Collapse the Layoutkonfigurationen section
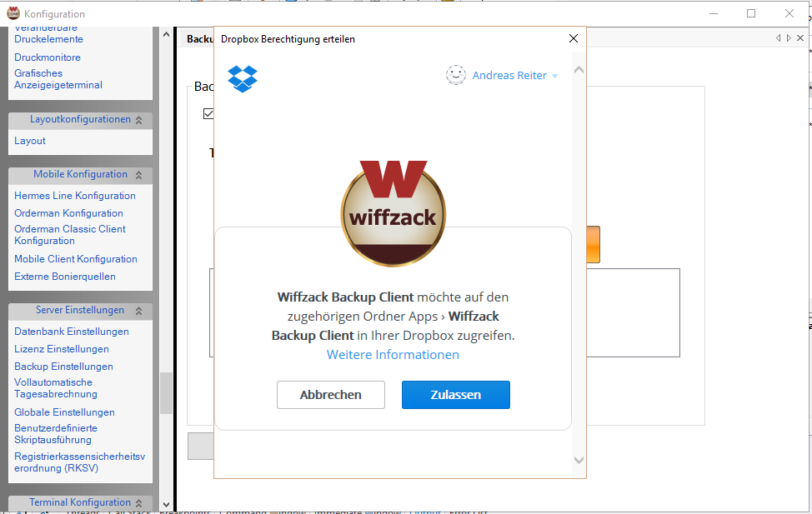Image resolution: width=812 pixels, height=514 pixels. pyautogui.click(x=139, y=120)
